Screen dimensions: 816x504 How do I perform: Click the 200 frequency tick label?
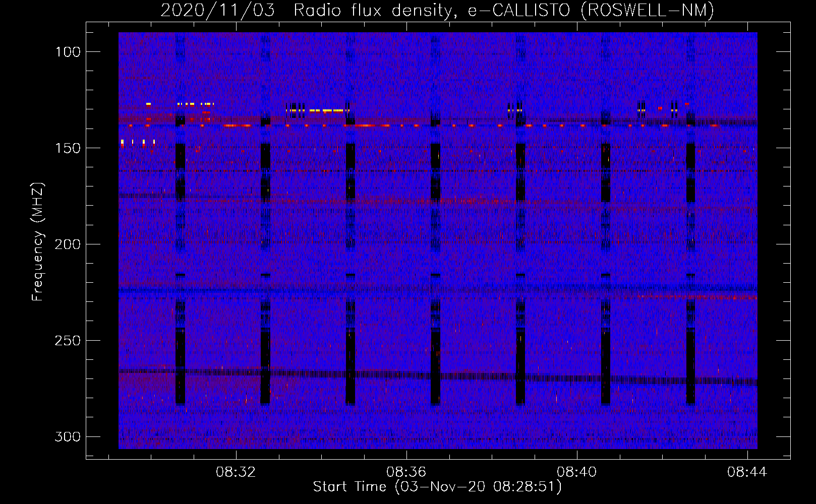point(68,244)
